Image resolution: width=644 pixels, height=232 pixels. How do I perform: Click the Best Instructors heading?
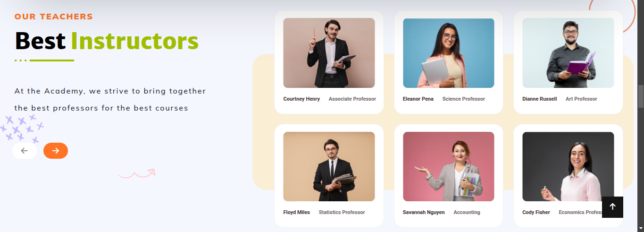[107, 41]
